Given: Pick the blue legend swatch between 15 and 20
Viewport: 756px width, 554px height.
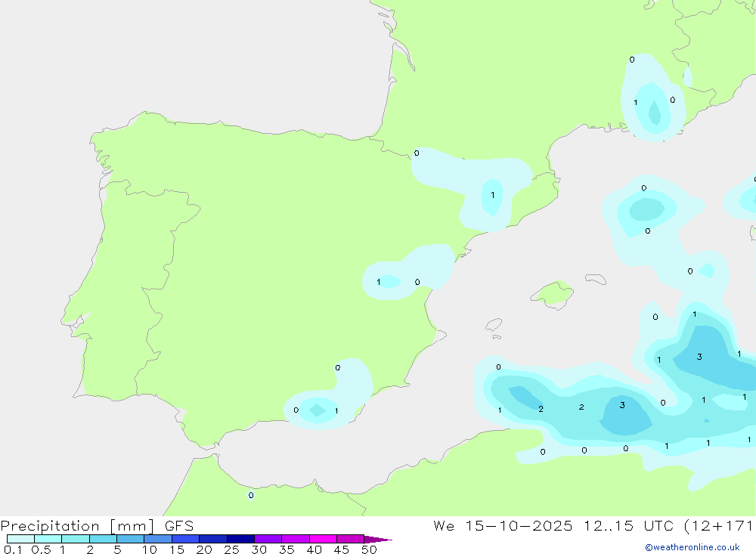Looking at the screenshot, I should [x=186, y=539].
